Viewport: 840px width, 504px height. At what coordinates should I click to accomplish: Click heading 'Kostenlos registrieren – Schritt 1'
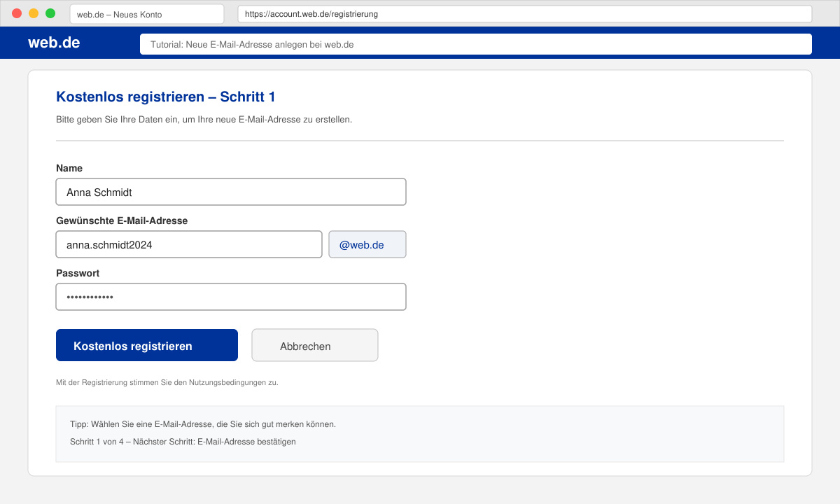166,97
